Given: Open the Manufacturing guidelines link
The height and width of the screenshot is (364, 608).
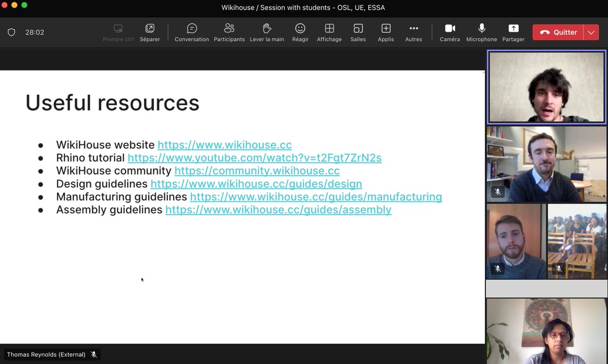Looking at the screenshot, I should coord(316,197).
